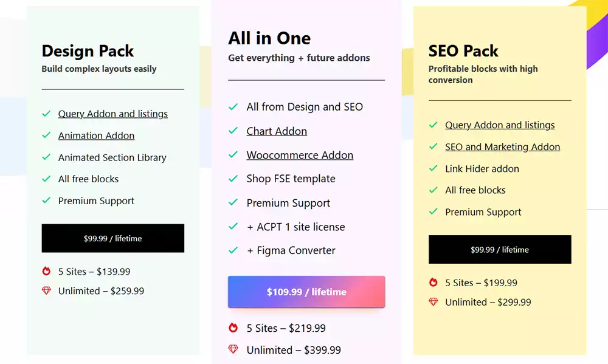This screenshot has height=364, width=608.
Task: Select the All in One heading
Action: 269,38
